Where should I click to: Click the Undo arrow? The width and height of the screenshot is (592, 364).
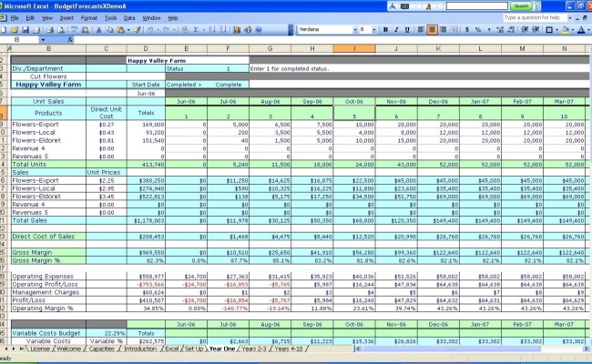pyautogui.click(x=150, y=29)
